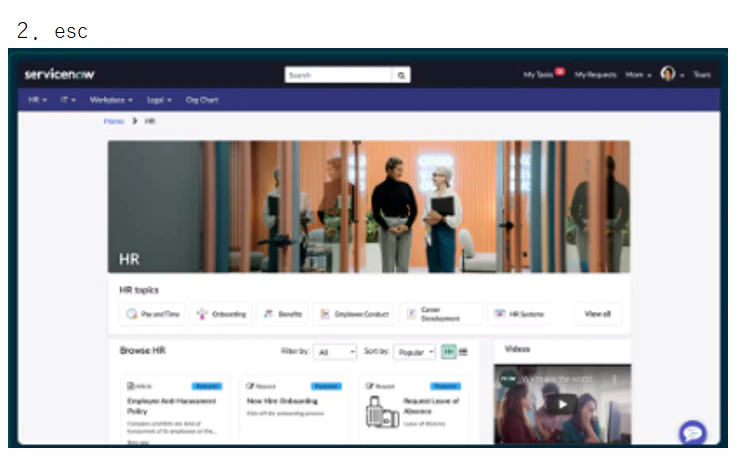The height and width of the screenshot is (459, 739).
Task: Click the Article type icon on first card
Action: tap(131, 386)
